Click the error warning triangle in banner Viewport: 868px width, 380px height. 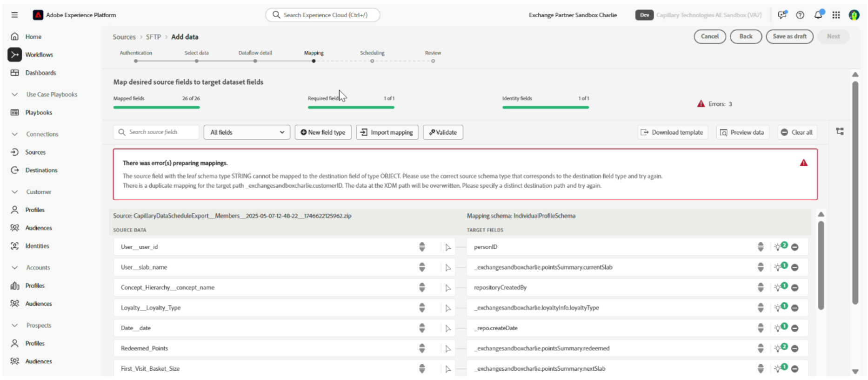click(803, 163)
